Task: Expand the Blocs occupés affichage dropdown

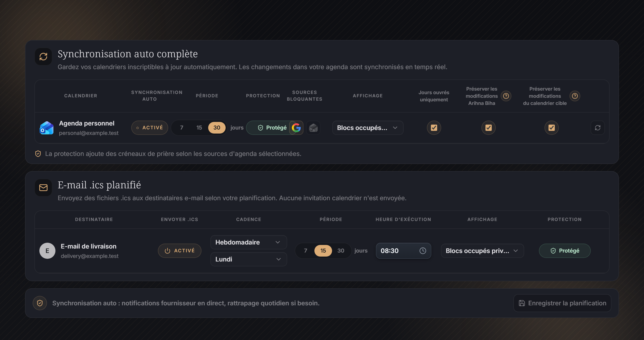Action: (368, 128)
